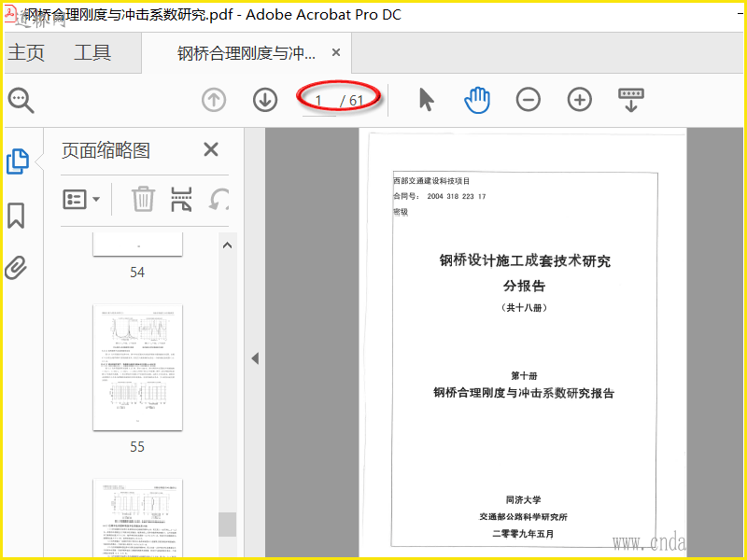The image size is (747, 560).
Task: Go to previous page with up arrow
Action: (x=214, y=101)
